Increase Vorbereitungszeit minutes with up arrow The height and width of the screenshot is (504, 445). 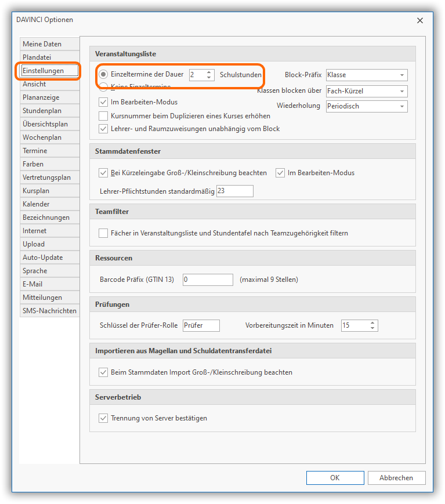(372, 322)
